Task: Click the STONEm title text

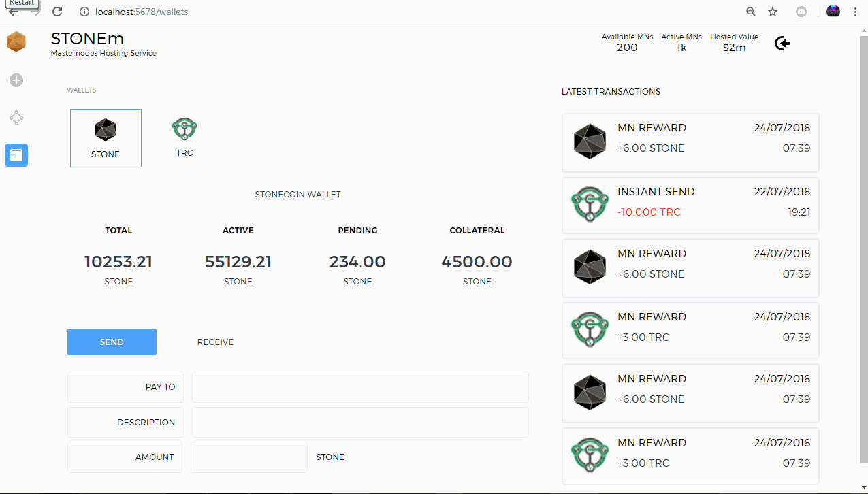Action: 87,39
